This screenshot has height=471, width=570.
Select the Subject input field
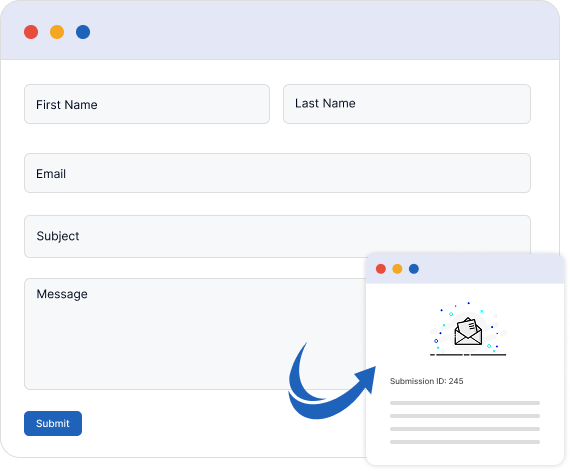pyautogui.click(x=277, y=236)
